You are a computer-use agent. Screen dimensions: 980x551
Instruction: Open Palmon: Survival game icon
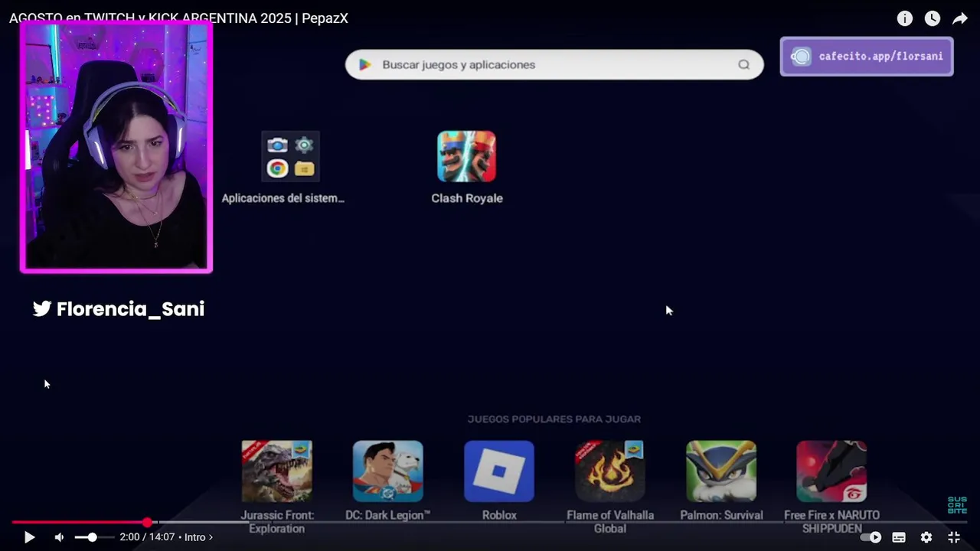[x=720, y=471]
